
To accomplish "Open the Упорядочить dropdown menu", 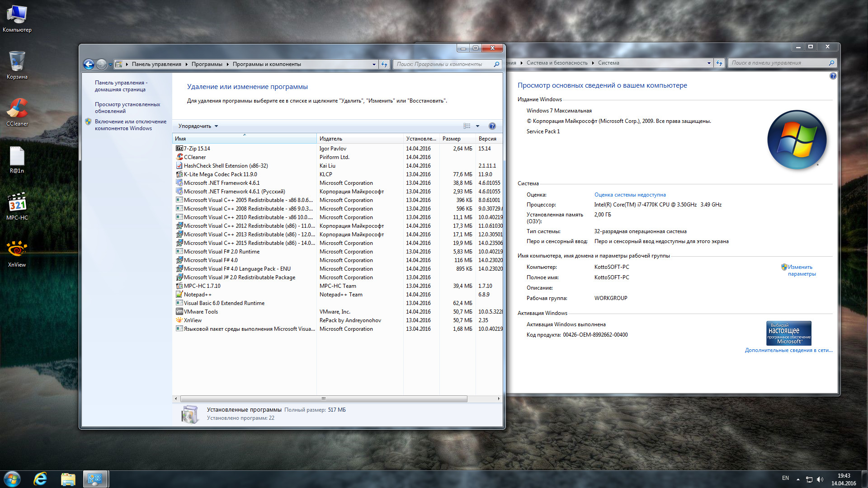I will [198, 126].
